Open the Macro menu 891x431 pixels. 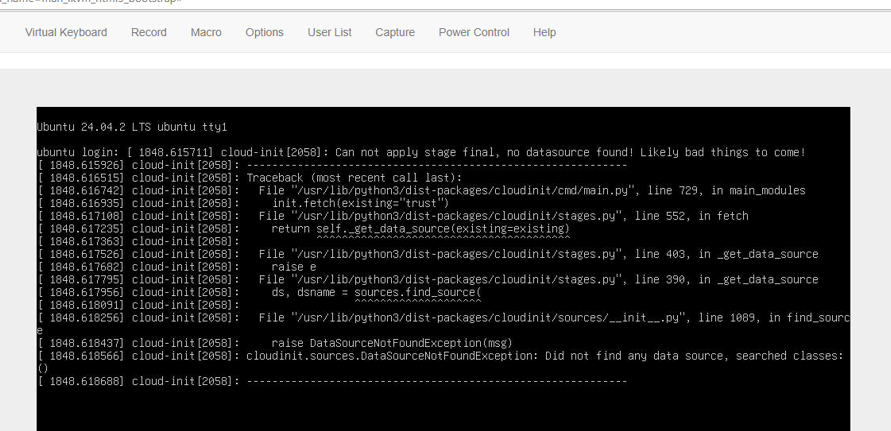206,32
